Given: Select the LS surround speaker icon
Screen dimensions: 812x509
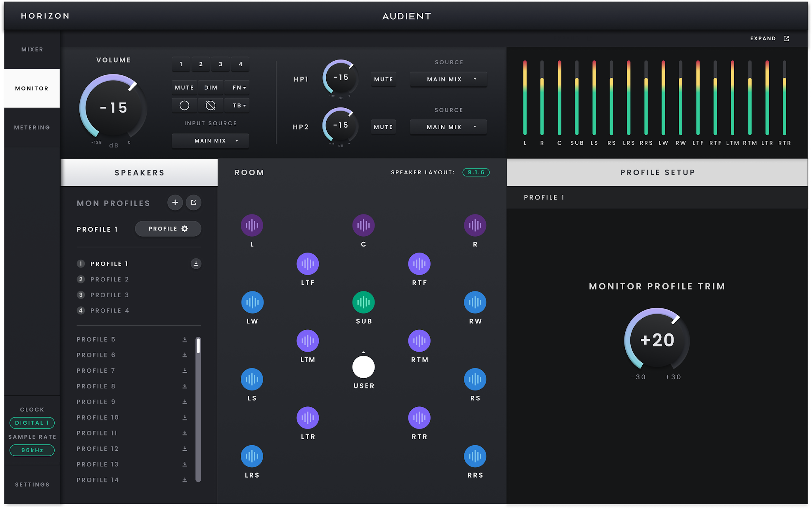Looking at the screenshot, I should click(252, 379).
